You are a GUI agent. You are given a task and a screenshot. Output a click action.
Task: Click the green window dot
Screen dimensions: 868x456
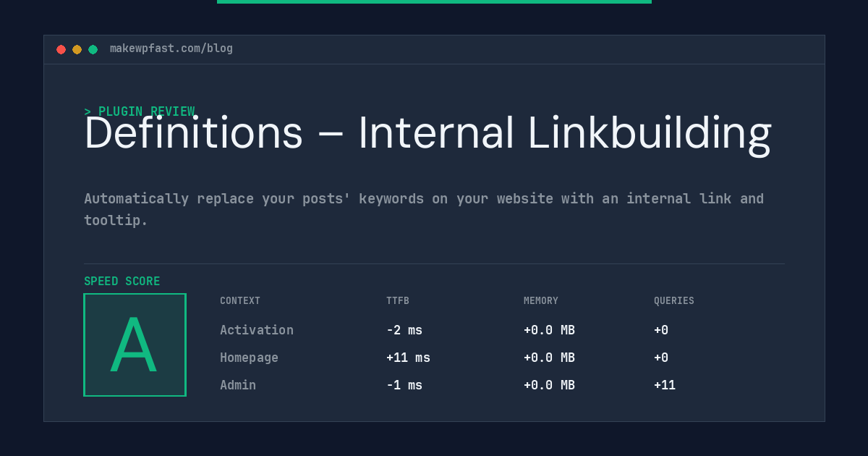[93, 49]
